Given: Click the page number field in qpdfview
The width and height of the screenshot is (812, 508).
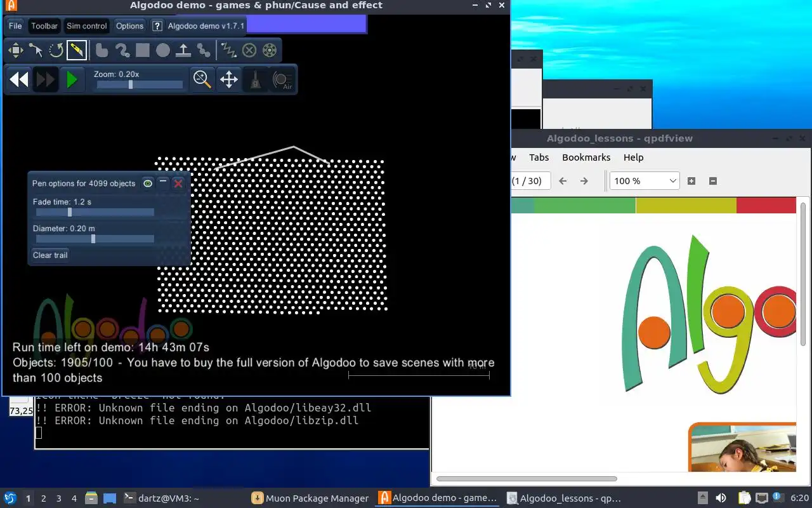Looking at the screenshot, I should 530,181.
